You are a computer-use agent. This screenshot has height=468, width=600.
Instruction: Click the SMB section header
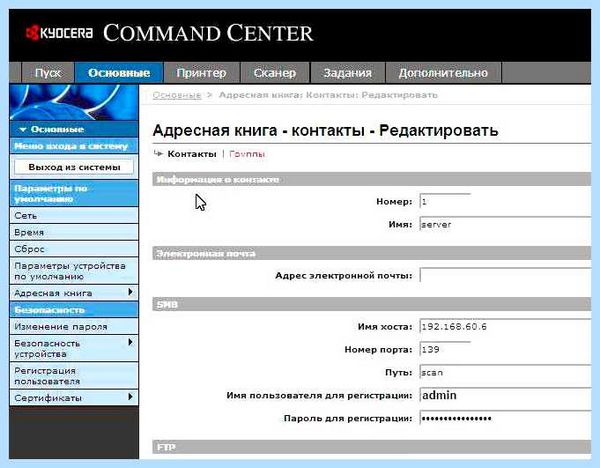372,304
